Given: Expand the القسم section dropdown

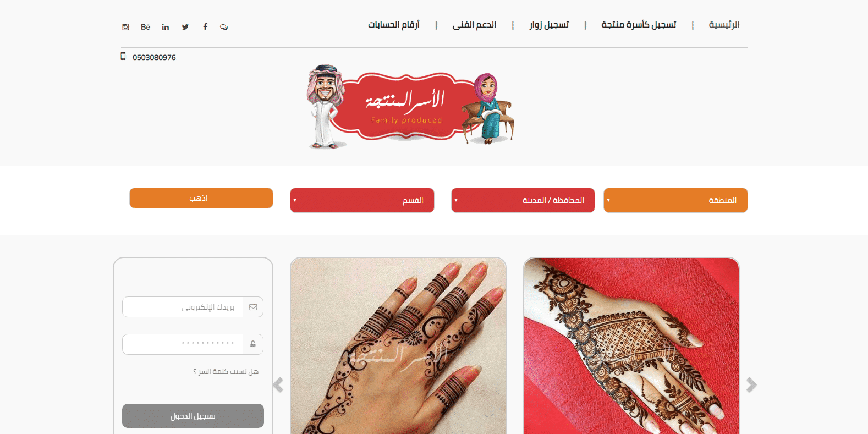Looking at the screenshot, I should click(x=362, y=200).
